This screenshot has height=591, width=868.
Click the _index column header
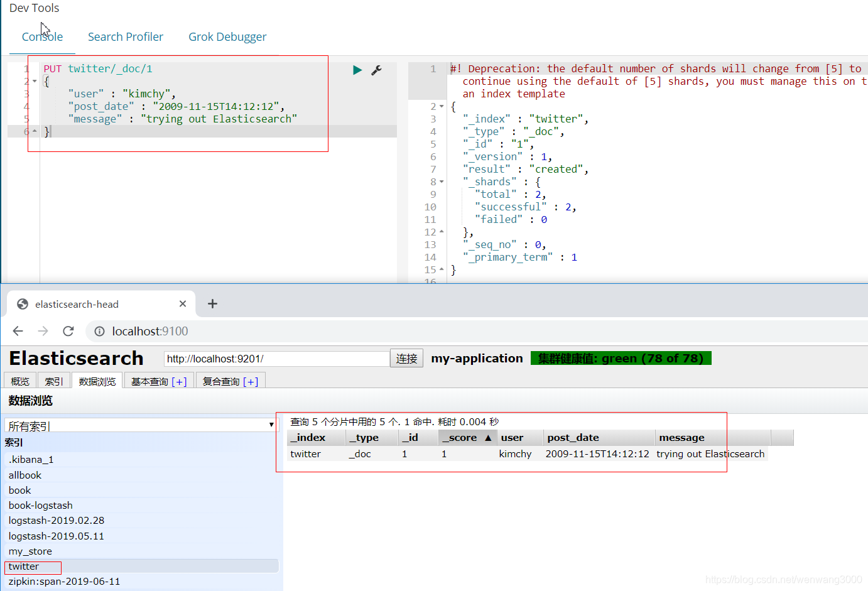[x=317, y=438]
